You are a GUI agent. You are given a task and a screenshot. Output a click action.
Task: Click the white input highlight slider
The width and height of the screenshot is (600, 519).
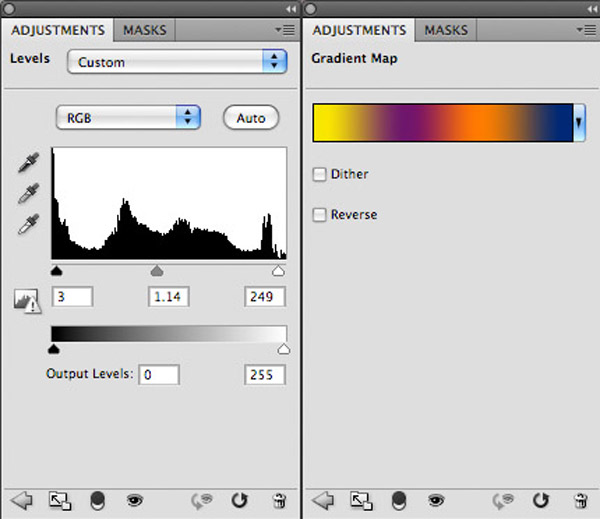click(278, 271)
